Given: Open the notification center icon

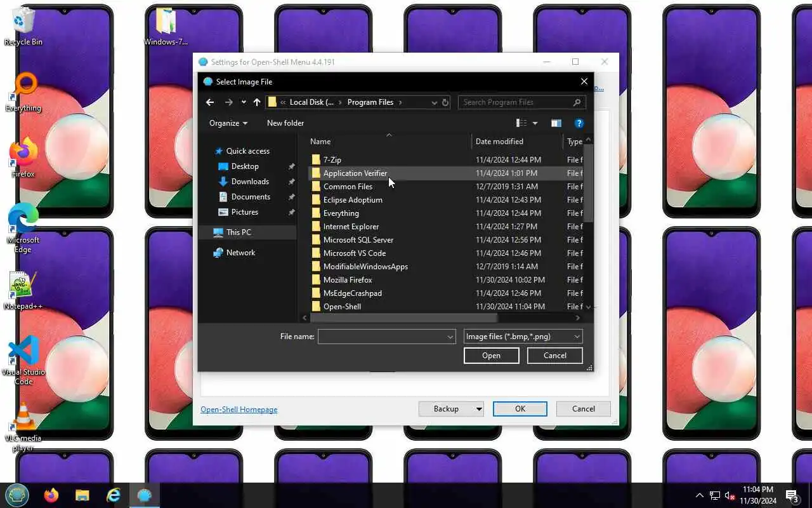Looking at the screenshot, I should 792,495.
